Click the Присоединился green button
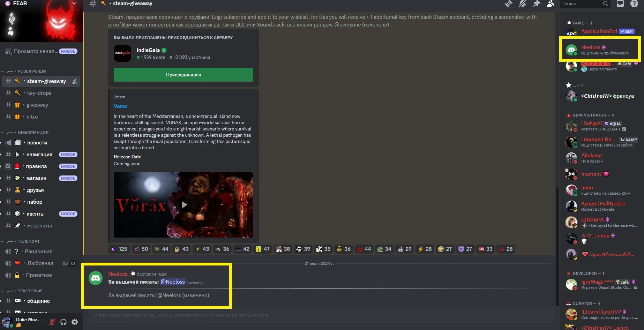 (184, 75)
